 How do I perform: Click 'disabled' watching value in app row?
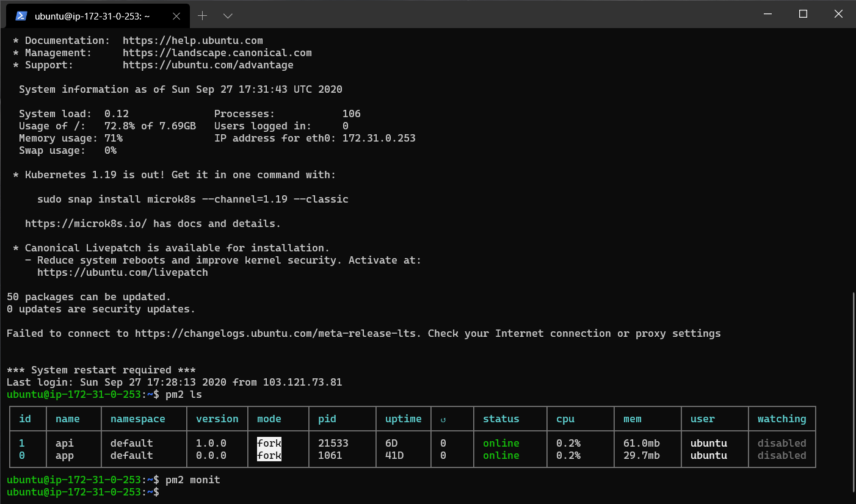[782, 456]
